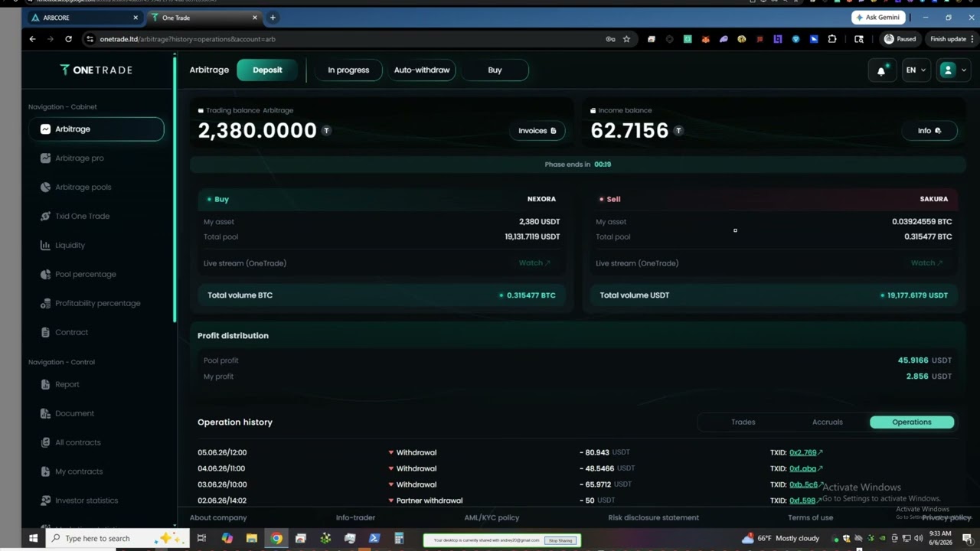The image size is (980, 551).
Task: Open Liquidity in the sidebar
Action: pos(70,246)
